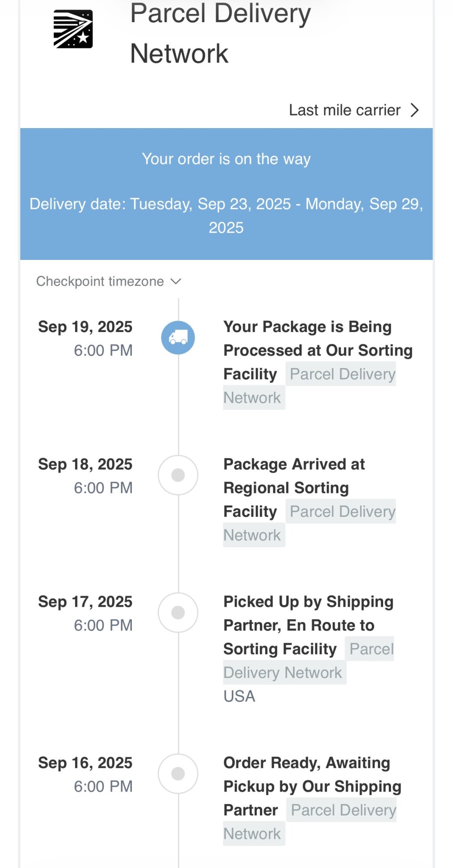
Task: Select the 'Package Arrived at Regional Sorting' entry
Action: 294,476
